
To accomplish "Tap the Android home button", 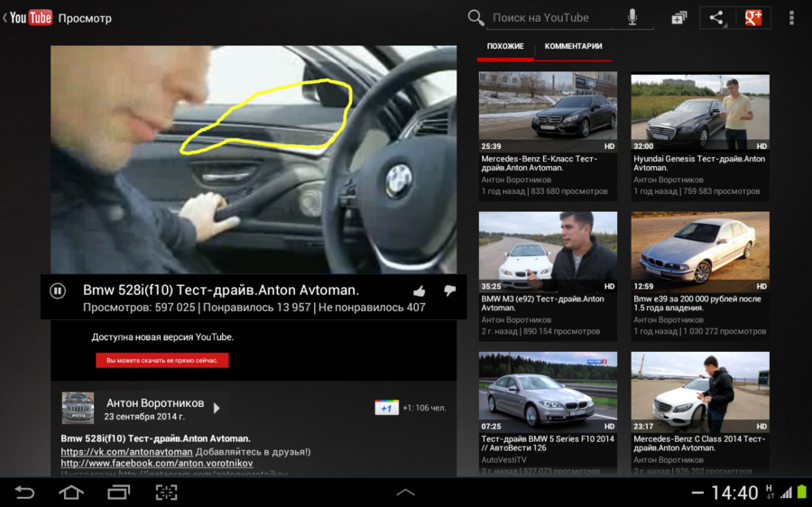I will point(71,492).
